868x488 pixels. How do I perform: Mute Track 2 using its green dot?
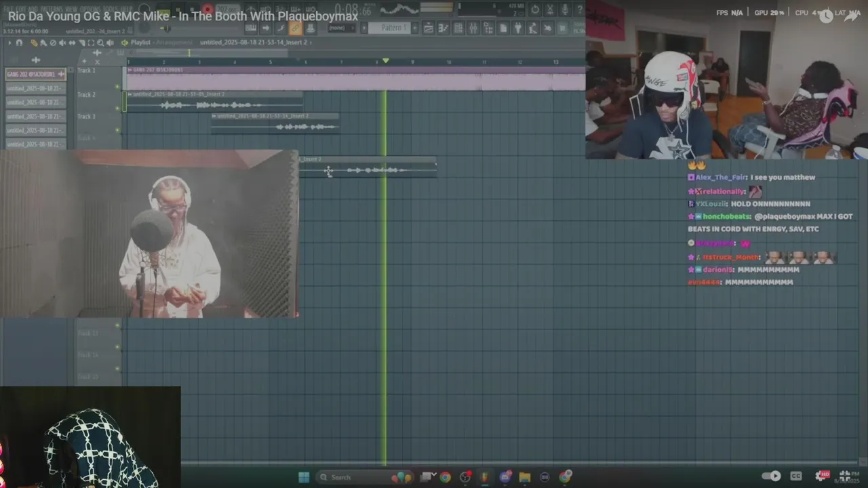117,108
